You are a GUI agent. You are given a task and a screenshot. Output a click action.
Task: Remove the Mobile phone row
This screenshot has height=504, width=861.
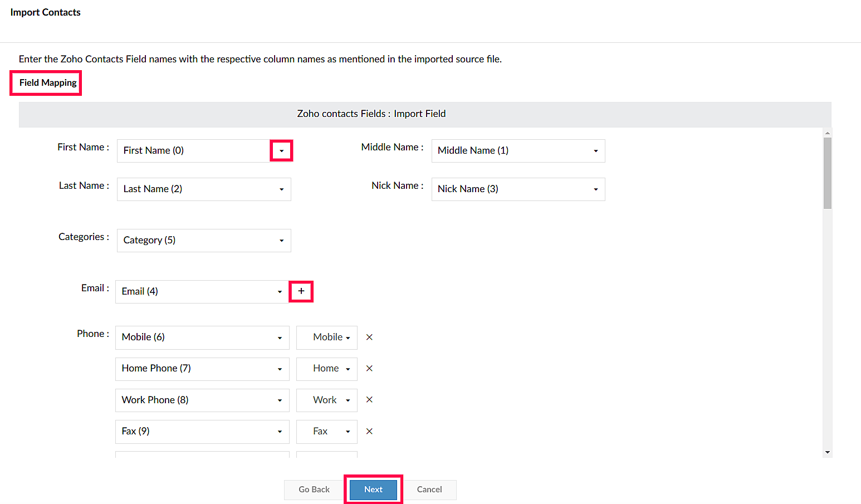(x=369, y=337)
